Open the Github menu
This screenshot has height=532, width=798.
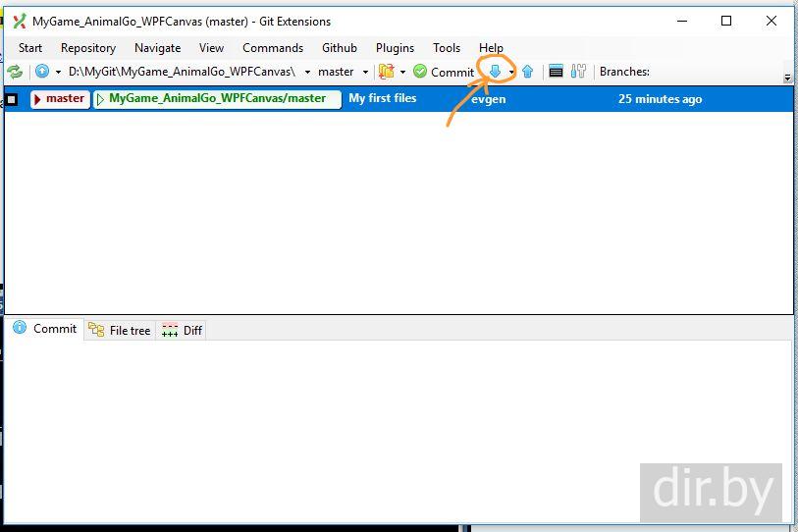pos(340,48)
